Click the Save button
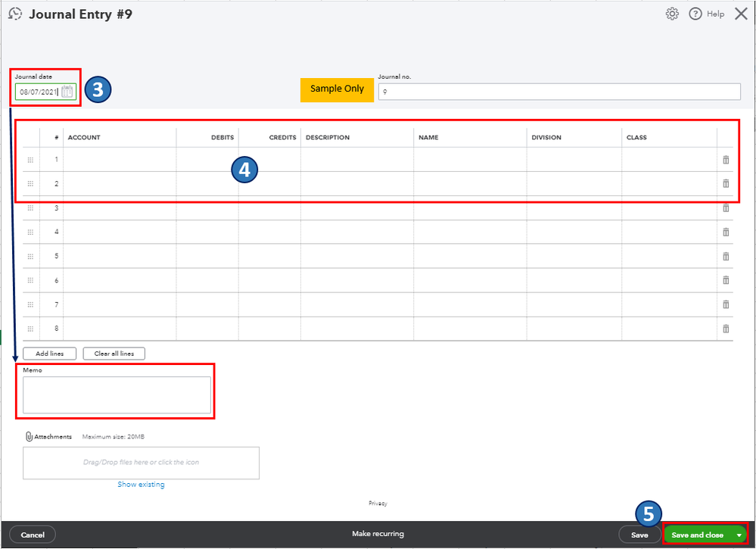This screenshot has width=756, height=549. pyautogui.click(x=639, y=535)
